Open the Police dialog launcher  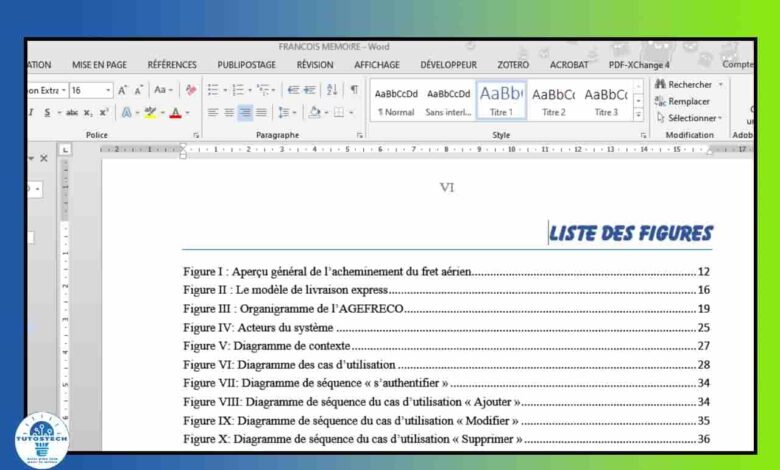(x=196, y=135)
